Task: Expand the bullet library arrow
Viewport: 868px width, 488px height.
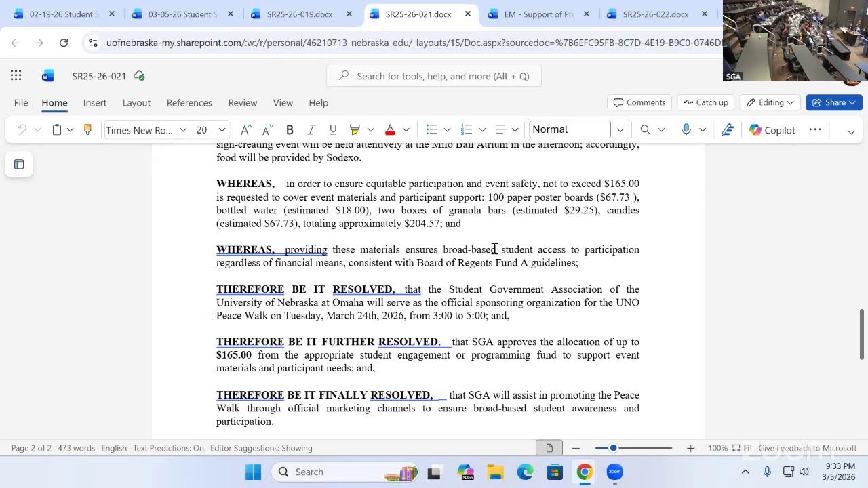Action: point(447,130)
